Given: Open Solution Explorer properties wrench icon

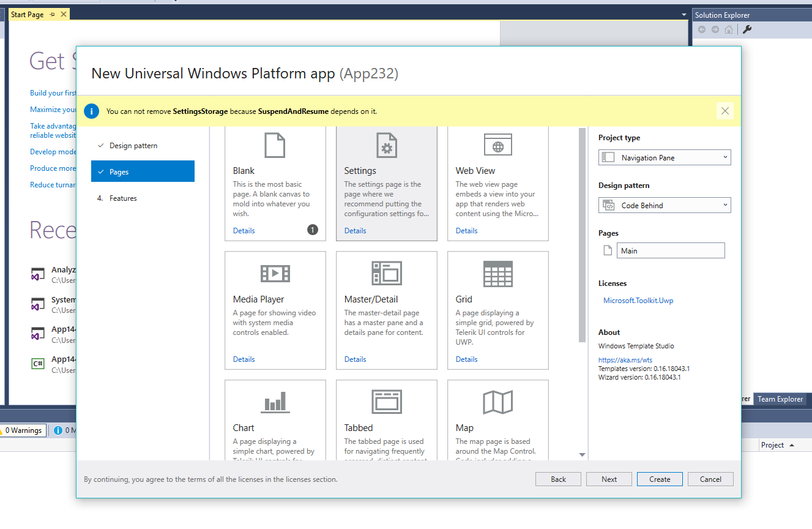Looking at the screenshot, I should (x=747, y=29).
